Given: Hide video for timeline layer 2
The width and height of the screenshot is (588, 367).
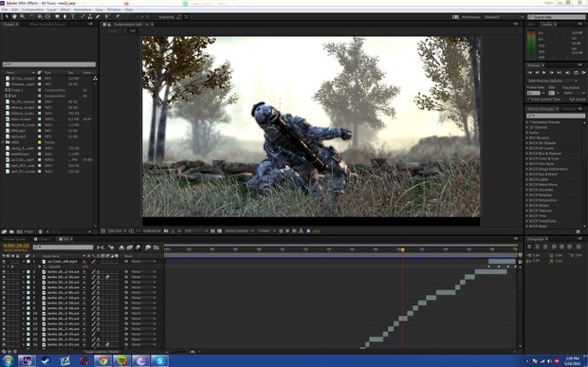Looking at the screenshot, I should point(4,272).
